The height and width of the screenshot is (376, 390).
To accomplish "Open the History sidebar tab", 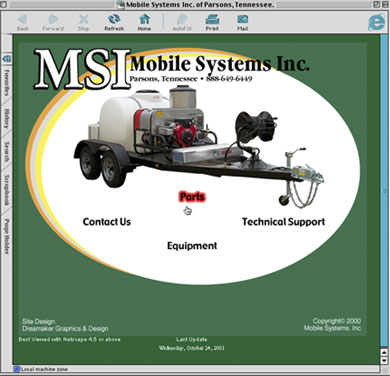I will (x=7, y=119).
